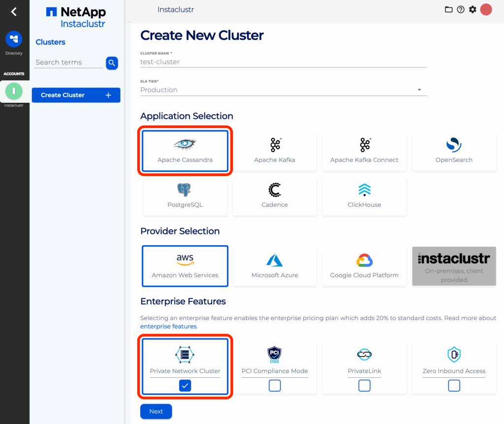Click the search terms input field

pos(68,62)
